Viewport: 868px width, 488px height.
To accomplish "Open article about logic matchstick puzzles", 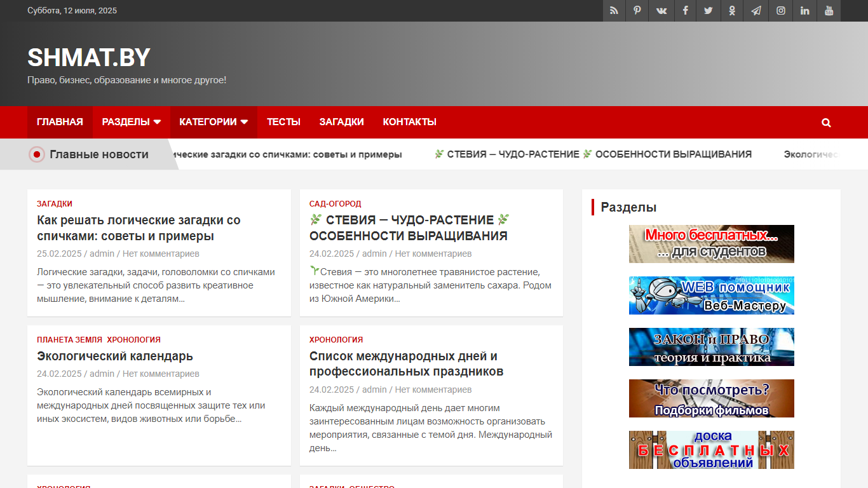I will [139, 228].
